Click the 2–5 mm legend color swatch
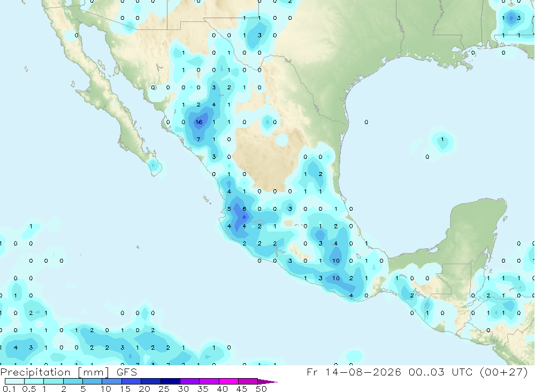Screen dimensions: 535x392 73,381
